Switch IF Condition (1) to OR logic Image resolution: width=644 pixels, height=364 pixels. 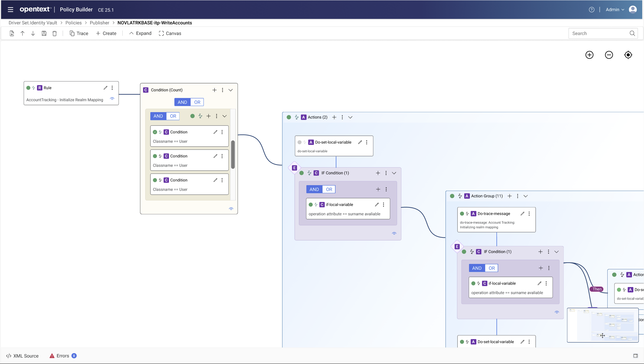329,189
